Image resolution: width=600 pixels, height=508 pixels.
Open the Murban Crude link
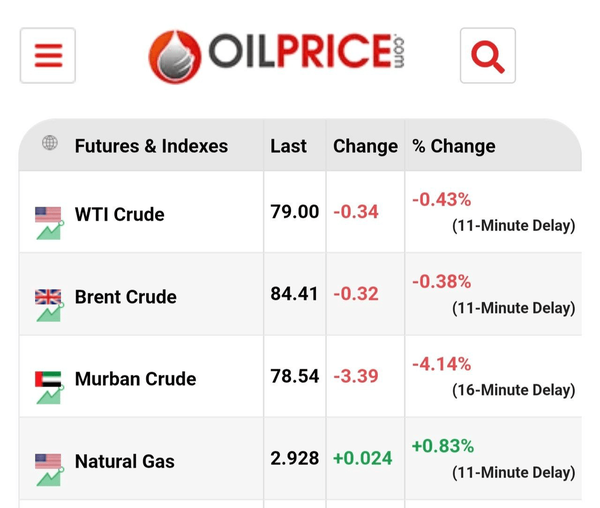[135, 379]
